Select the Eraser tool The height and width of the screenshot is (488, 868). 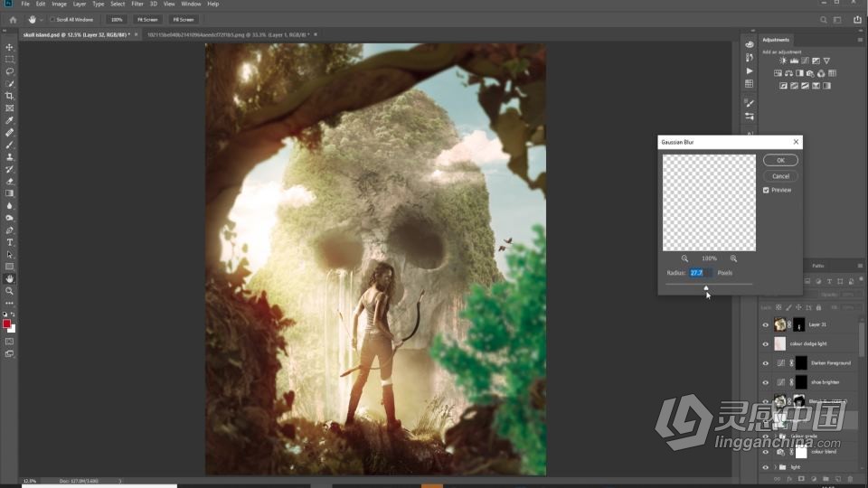(x=9, y=181)
